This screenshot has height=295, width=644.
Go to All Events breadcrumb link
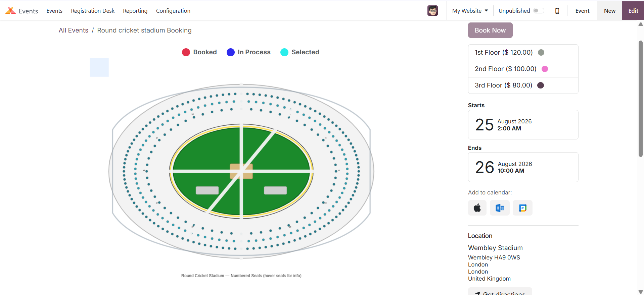tap(74, 30)
